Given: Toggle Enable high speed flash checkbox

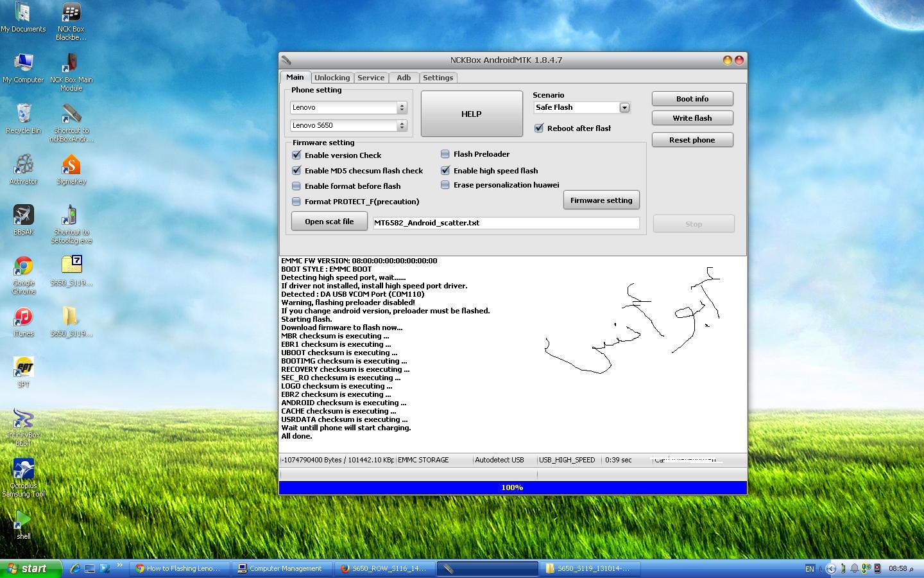Looking at the screenshot, I should [x=445, y=170].
